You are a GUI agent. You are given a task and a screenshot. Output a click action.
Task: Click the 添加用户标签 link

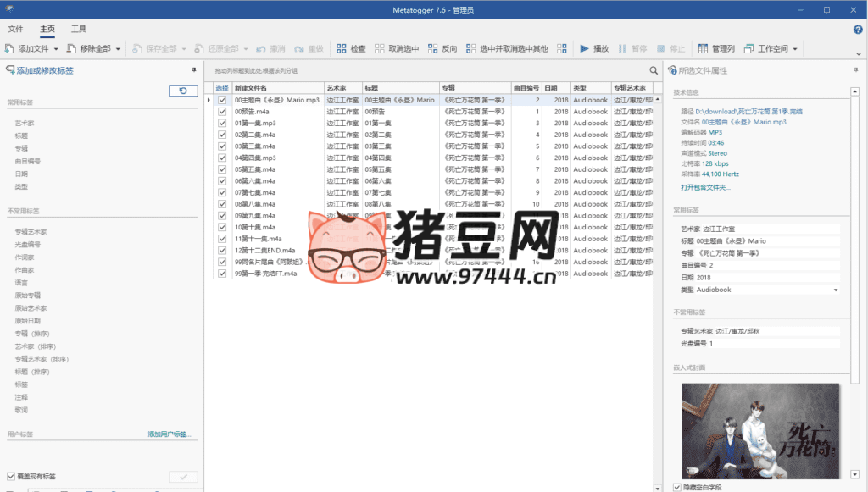(x=167, y=432)
